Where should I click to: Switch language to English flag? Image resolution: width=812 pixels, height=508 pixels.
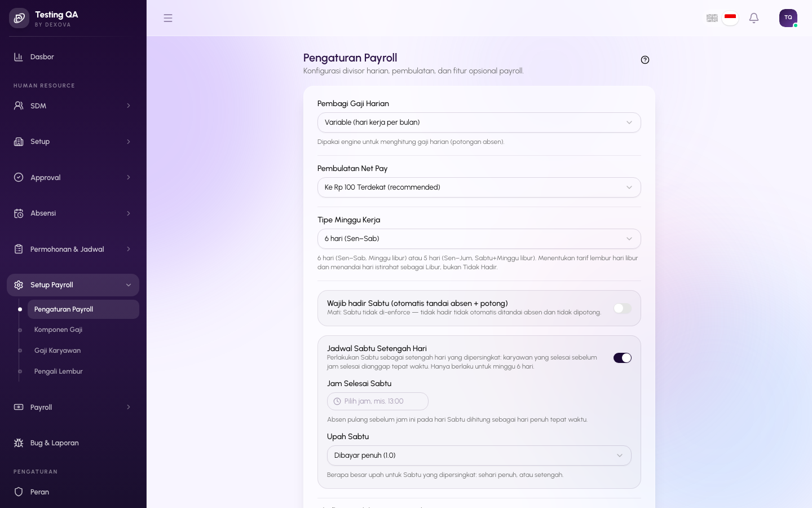tap(712, 18)
